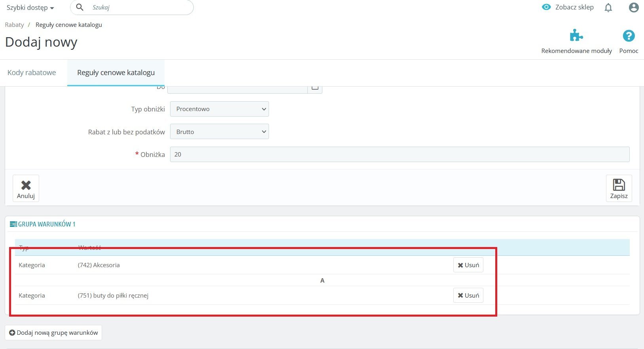Open the Pomoc question mark icon

[x=629, y=36]
